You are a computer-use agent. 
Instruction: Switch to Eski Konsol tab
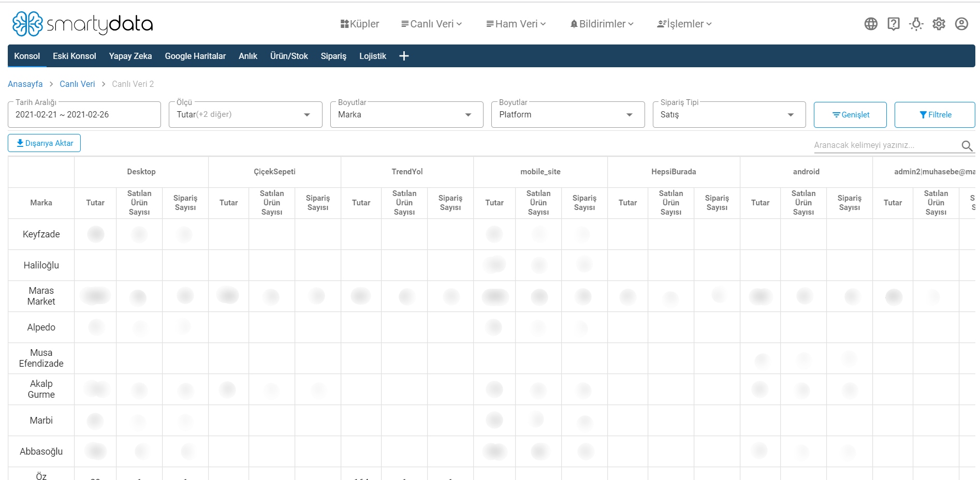pos(75,56)
